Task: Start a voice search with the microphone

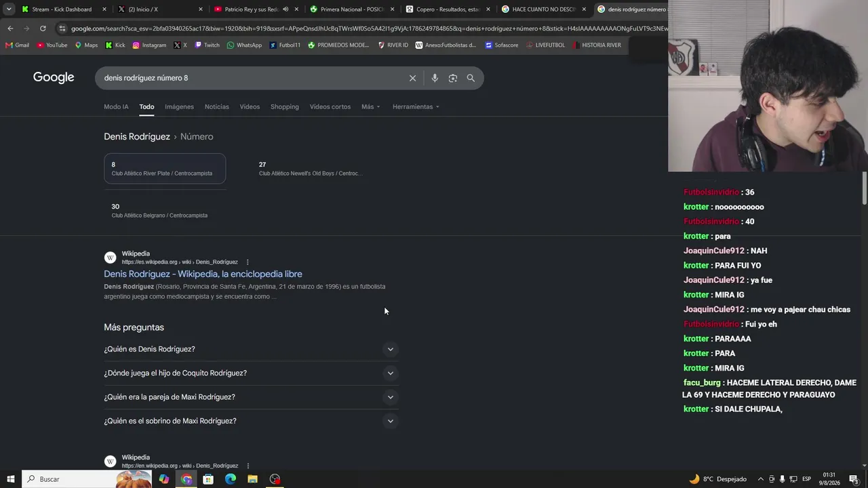Action: coord(435,78)
